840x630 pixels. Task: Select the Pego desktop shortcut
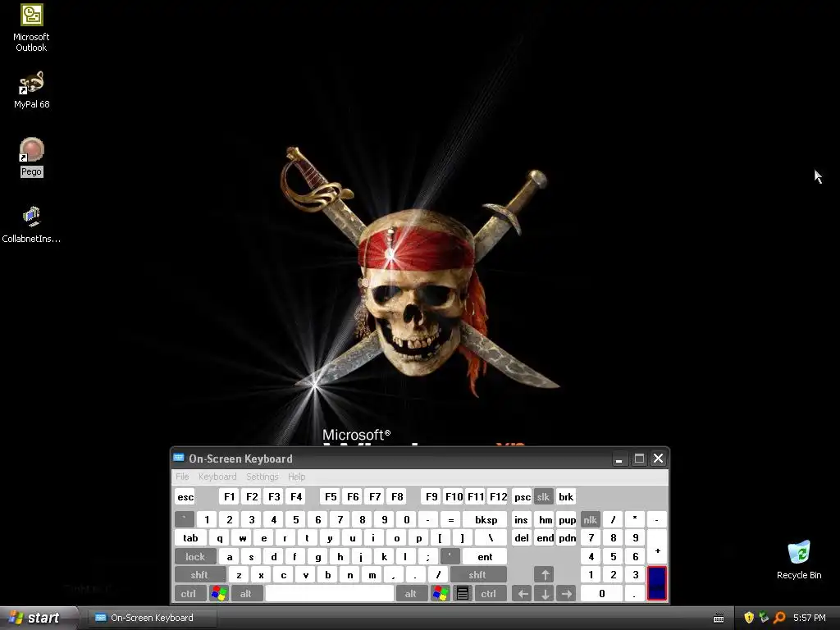point(32,157)
